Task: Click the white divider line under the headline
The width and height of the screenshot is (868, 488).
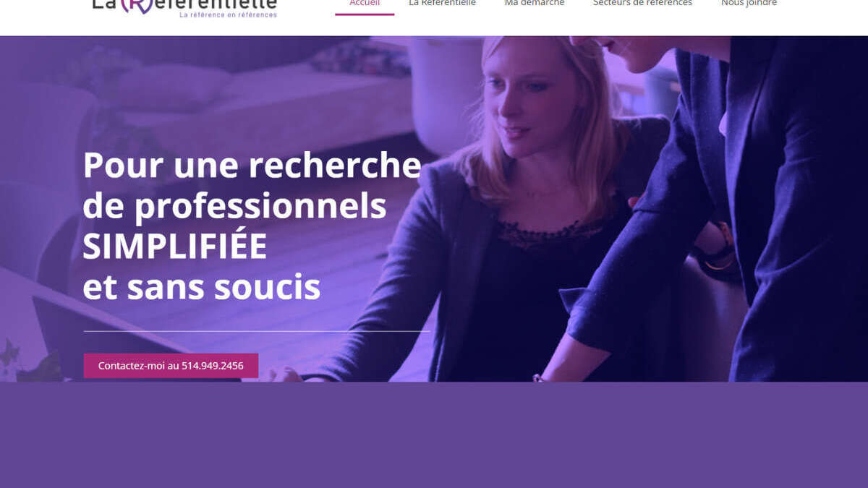Action: (257, 331)
